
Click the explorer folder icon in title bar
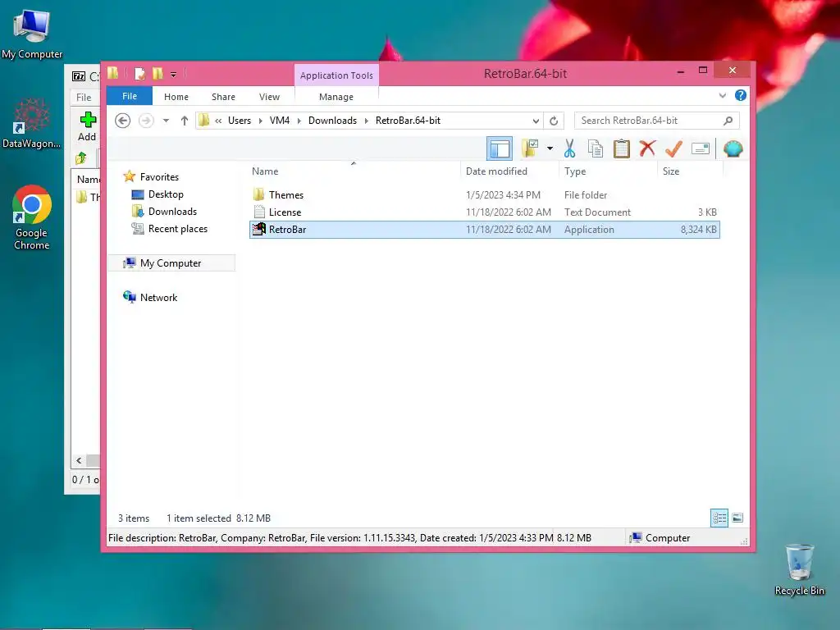click(113, 73)
